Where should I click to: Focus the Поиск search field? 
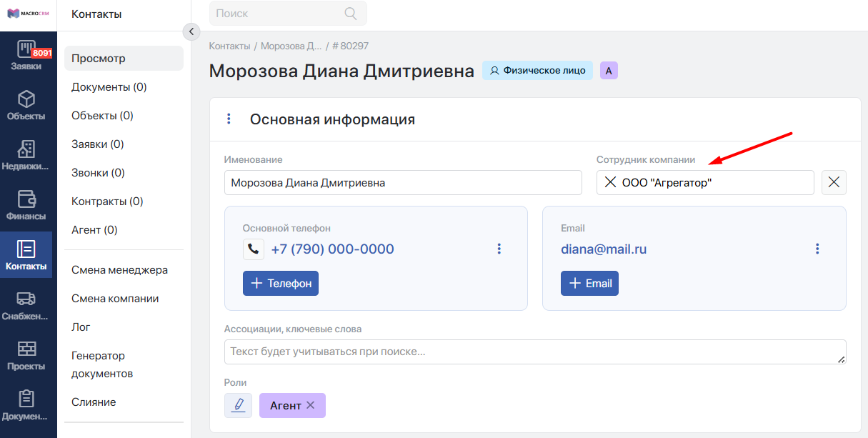tap(288, 14)
